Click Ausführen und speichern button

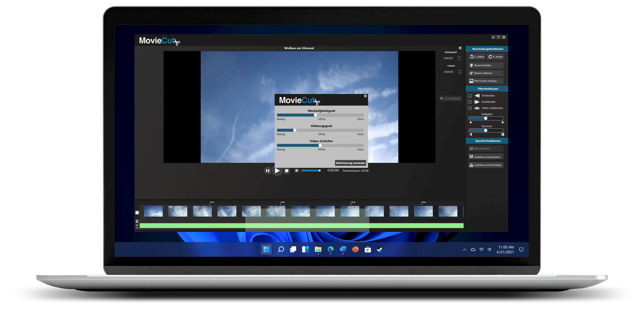[486, 157]
